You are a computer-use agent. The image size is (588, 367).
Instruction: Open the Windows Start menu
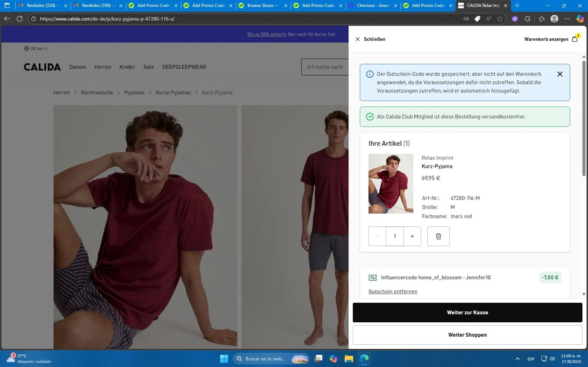tap(224, 359)
